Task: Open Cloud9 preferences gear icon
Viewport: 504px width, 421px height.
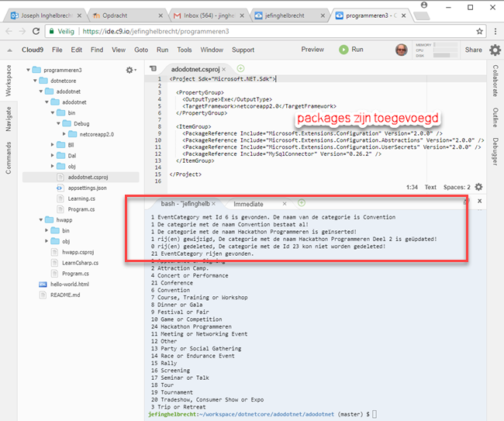Action: (495, 50)
